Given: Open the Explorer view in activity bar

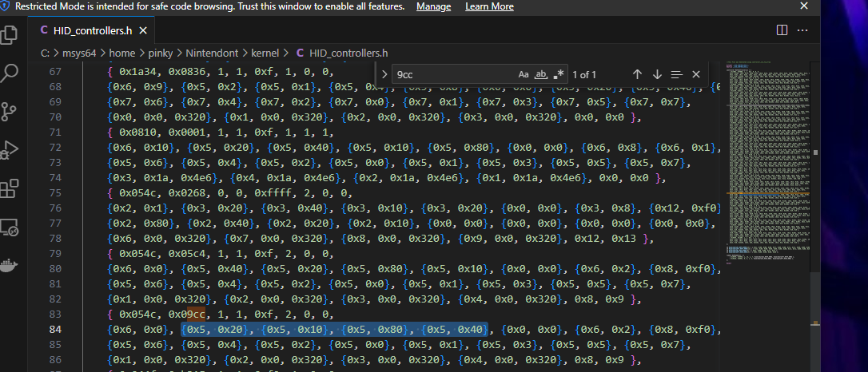Looking at the screenshot, I should 10,35.
